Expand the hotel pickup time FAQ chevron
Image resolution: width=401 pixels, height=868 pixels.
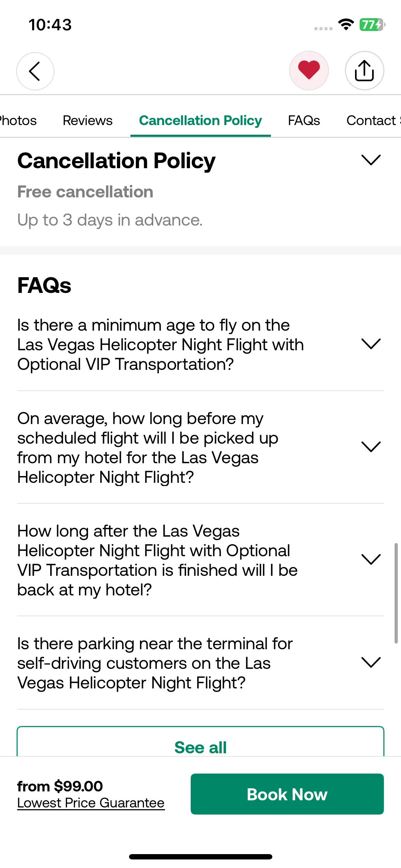371,446
